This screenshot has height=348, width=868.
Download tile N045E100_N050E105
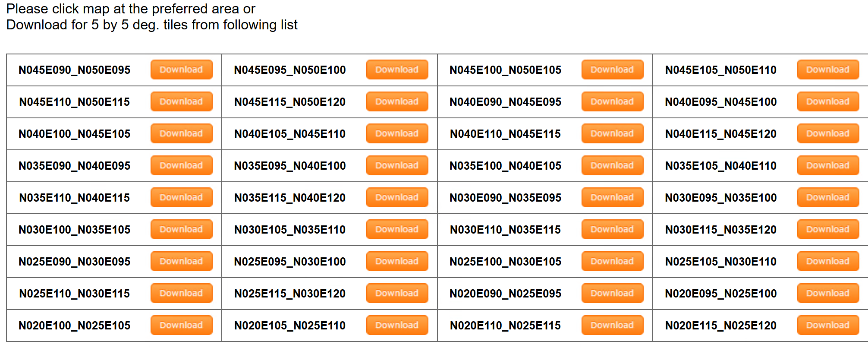[x=612, y=70]
